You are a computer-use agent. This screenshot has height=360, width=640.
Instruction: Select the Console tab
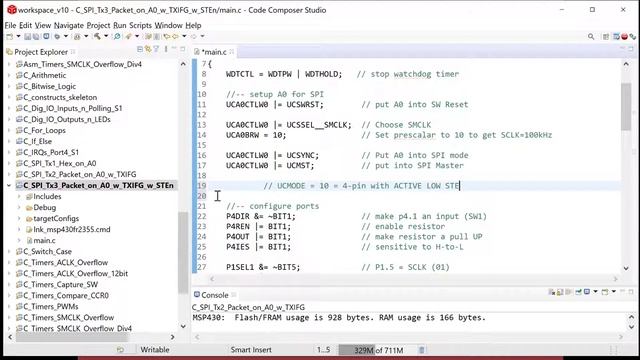[214, 295]
